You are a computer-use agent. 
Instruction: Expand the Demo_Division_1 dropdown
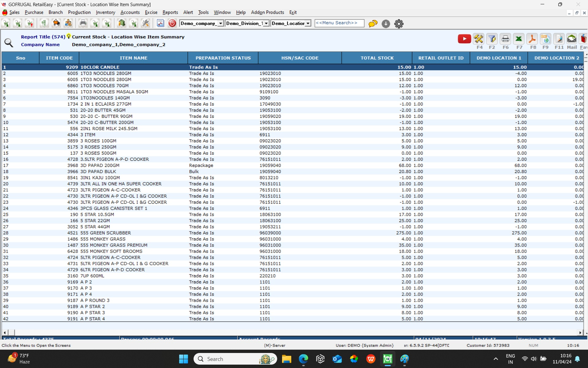266,24
